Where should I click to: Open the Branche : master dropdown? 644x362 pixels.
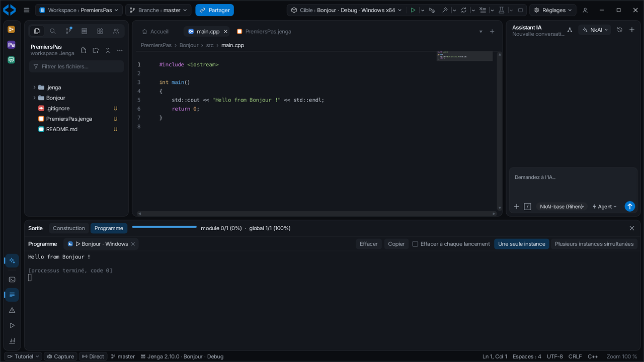[158, 10]
